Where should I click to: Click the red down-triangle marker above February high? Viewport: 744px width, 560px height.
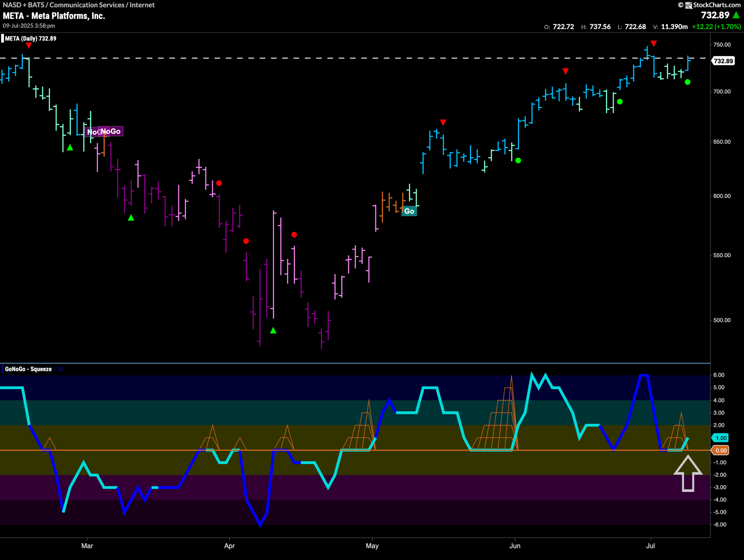[x=29, y=45]
